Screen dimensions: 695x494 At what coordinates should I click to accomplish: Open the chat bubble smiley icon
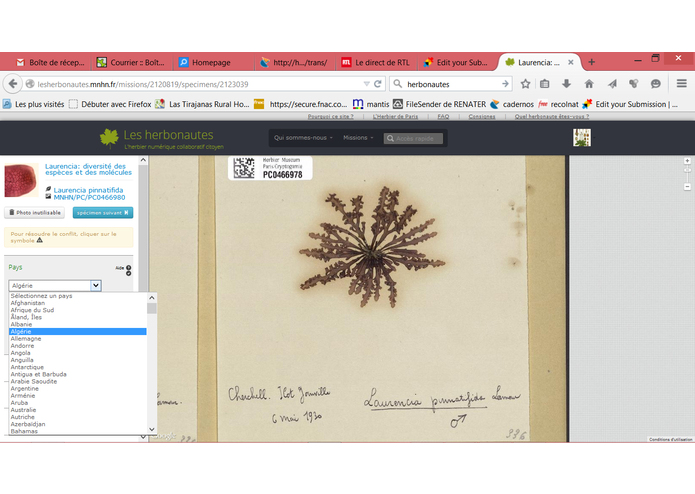[x=656, y=84]
